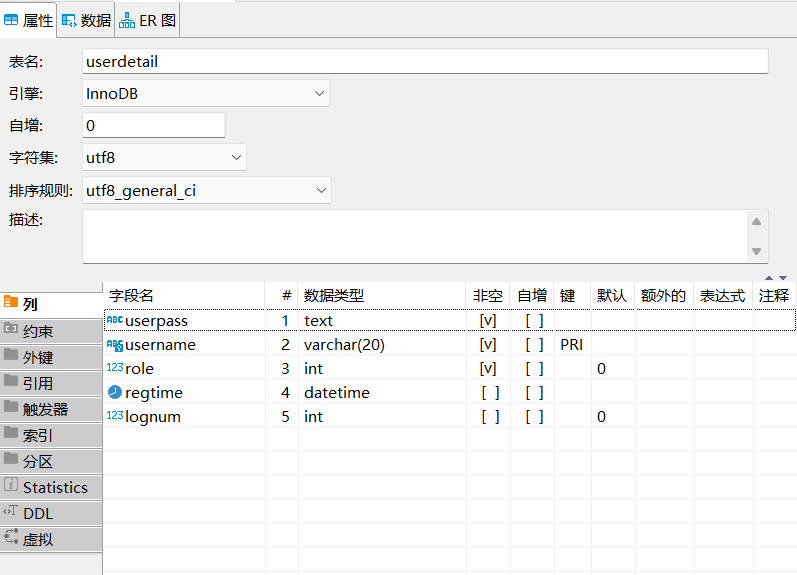Image resolution: width=797 pixels, height=575 pixels.
Task: Click the ER 图 diagram icon
Action: [127, 21]
